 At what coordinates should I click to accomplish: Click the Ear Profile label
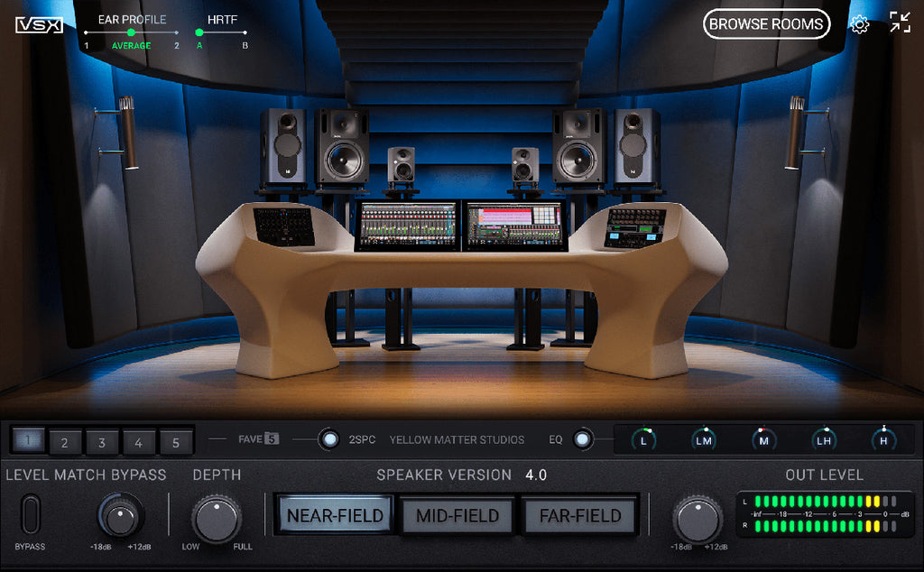point(132,20)
